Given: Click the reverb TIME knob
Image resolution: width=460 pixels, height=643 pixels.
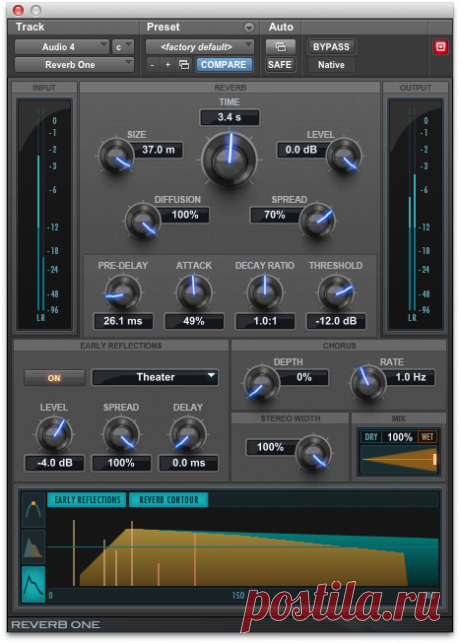Looking at the screenshot, I should coord(230,160).
